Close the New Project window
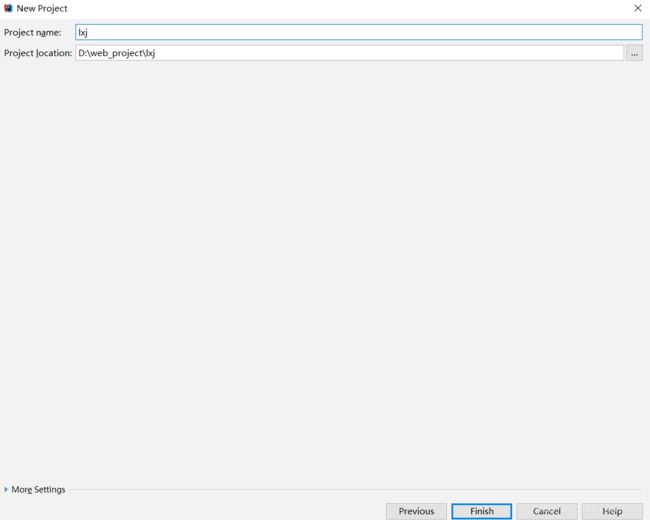Screen dimensions: 650x520 tap(638, 8)
